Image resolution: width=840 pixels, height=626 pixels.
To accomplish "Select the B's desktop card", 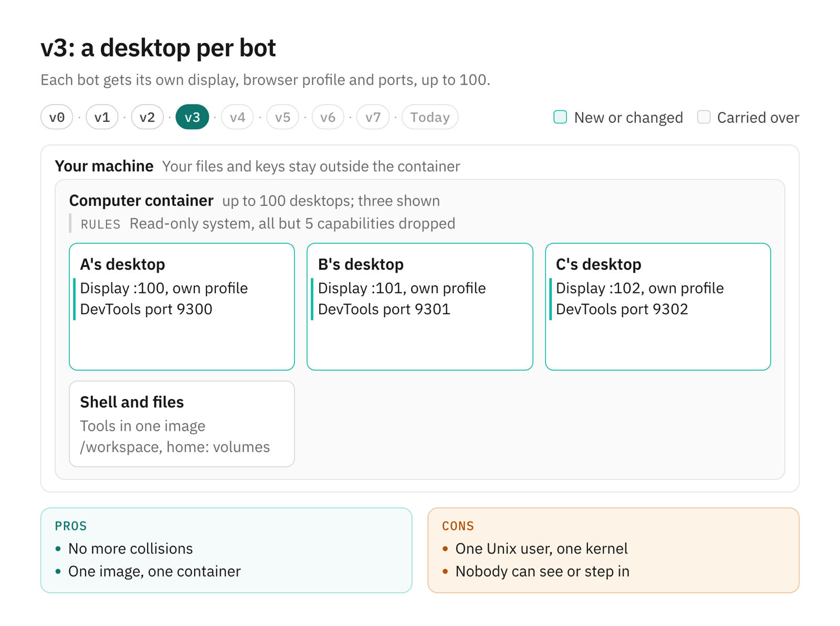I will [x=420, y=307].
